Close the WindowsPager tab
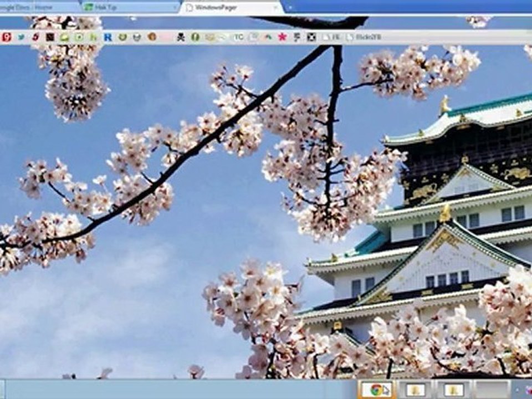Image resolution: width=532 pixels, height=399 pixels. (x=276, y=7)
